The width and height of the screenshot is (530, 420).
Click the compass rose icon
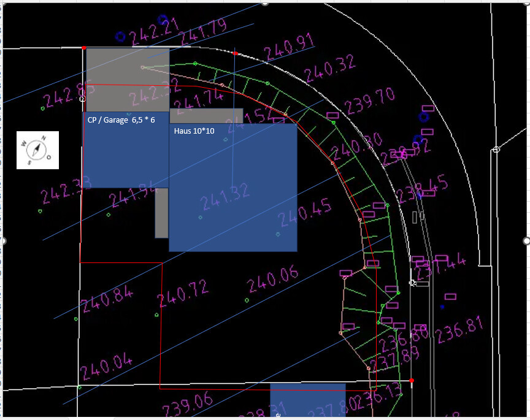coord(37,150)
